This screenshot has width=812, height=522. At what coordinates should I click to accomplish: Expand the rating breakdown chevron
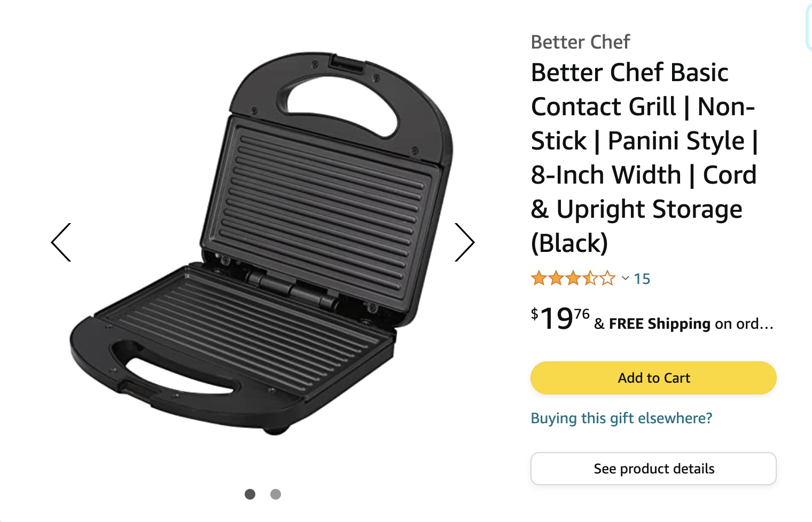click(x=625, y=279)
